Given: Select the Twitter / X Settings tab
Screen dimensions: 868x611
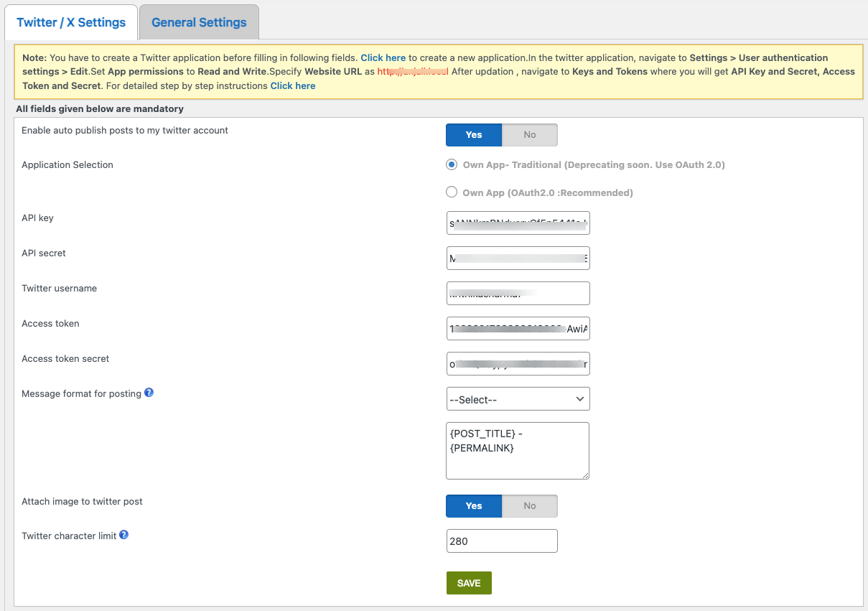Looking at the screenshot, I should [x=70, y=22].
